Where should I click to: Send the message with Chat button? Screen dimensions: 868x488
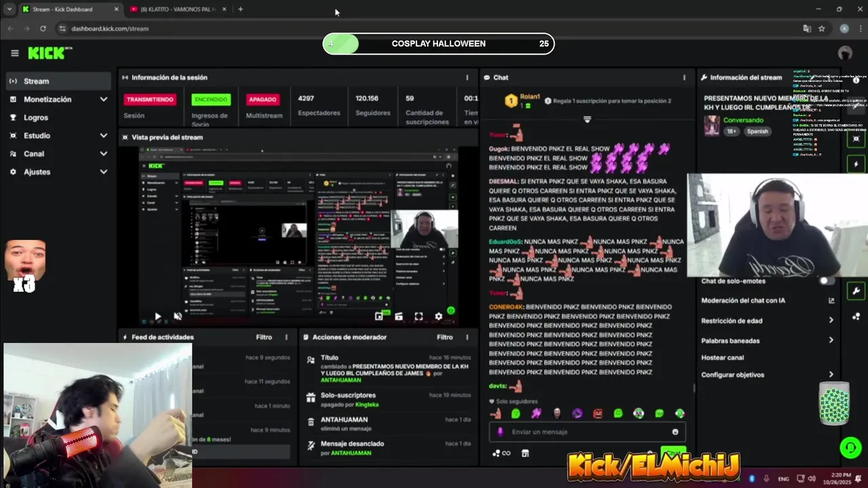[673, 453]
